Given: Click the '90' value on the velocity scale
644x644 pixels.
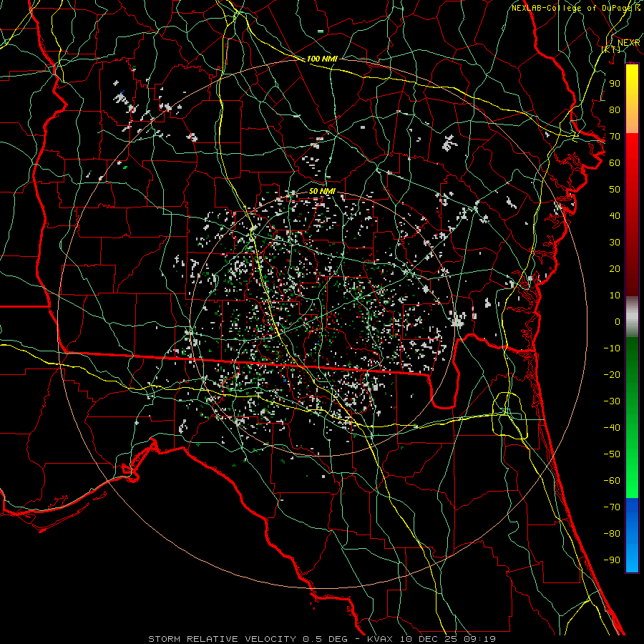Looking at the screenshot, I should 615,84.
